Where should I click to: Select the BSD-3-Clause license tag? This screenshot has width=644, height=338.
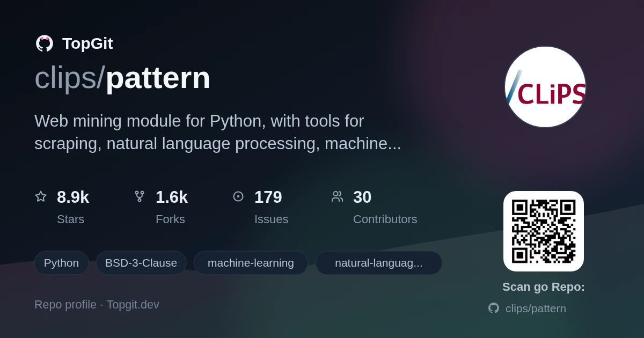[x=141, y=263]
